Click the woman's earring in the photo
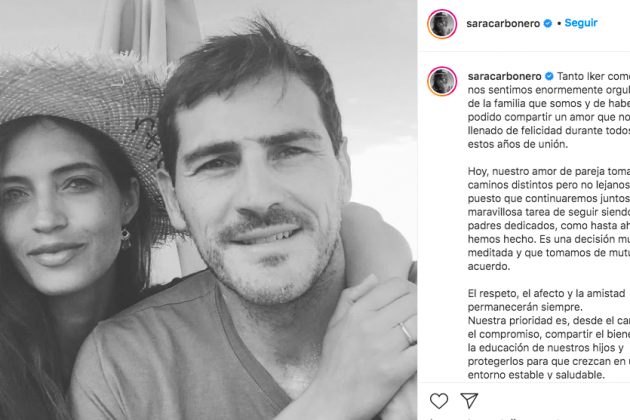Screen dimensions: 630x420 pyautogui.click(x=126, y=238)
